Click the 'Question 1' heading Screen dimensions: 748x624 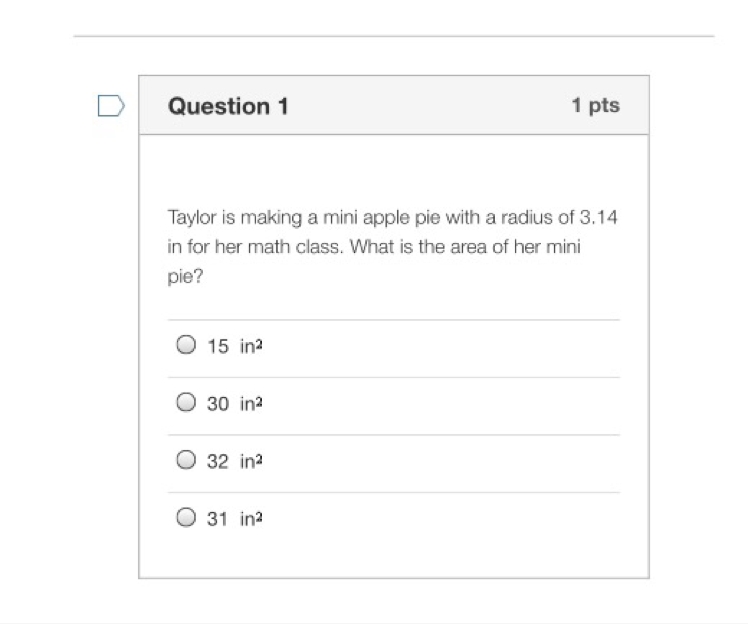229,106
